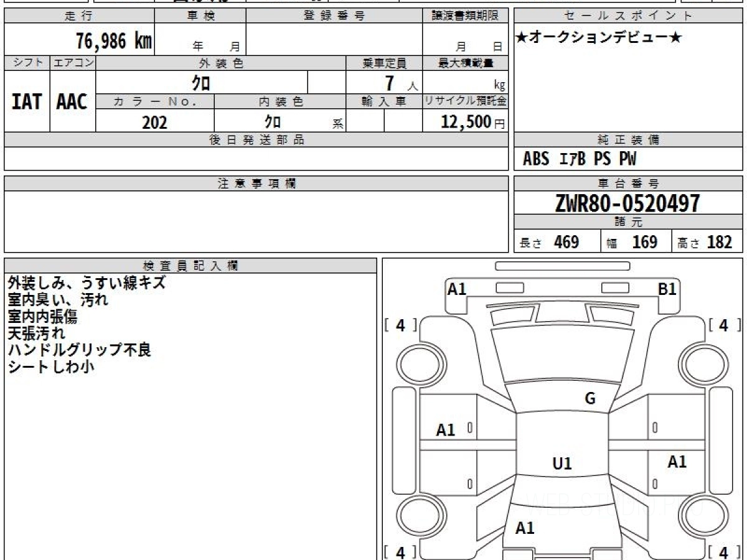This screenshot has height=560, width=747.
Task: Click the 車台番号 header
Action: [x=629, y=184]
